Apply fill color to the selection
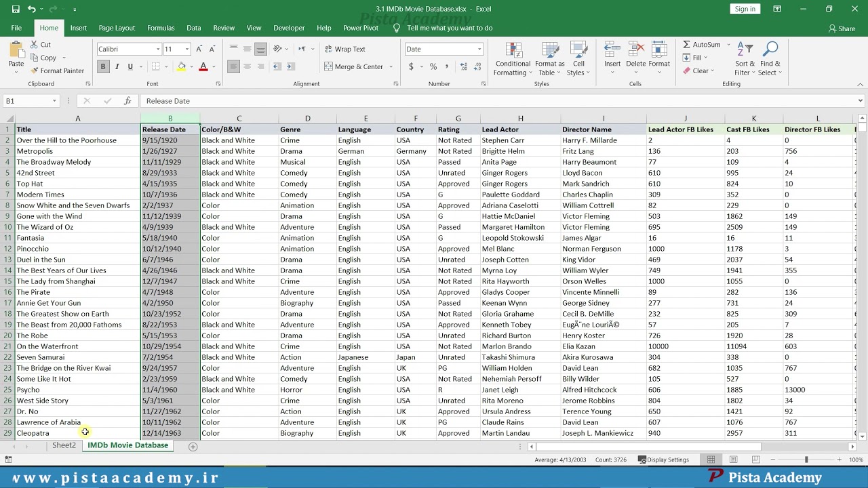The image size is (868, 488). (x=181, y=66)
